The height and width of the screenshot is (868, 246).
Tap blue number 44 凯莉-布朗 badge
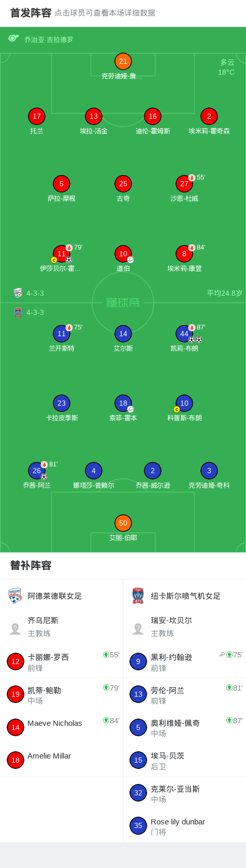[184, 334]
